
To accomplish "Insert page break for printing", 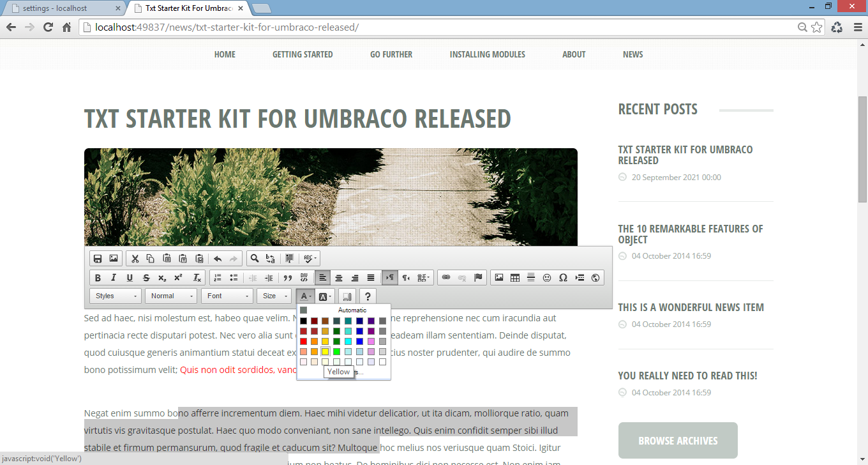I will [x=580, y=278].
